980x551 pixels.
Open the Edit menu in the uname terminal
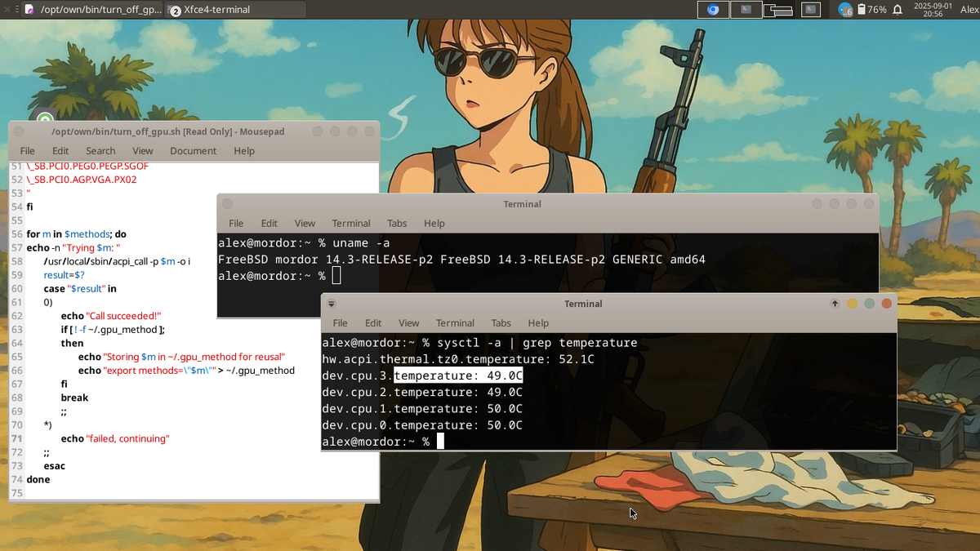(269, 224)
